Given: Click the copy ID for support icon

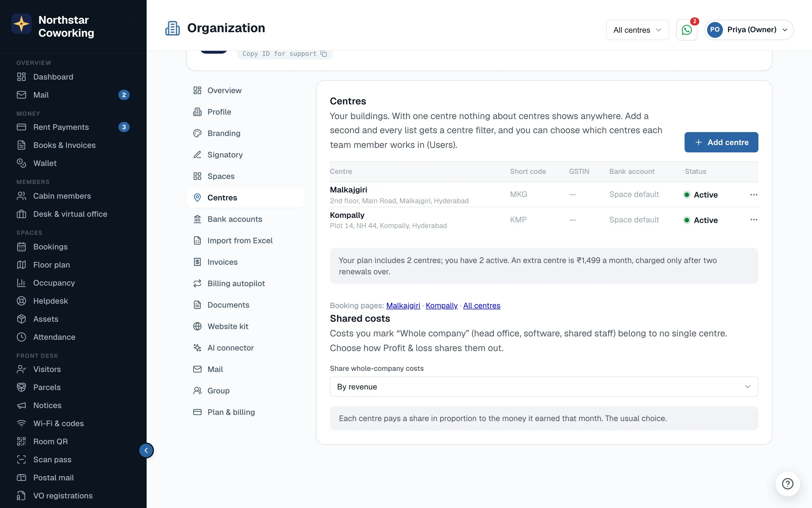Looking at the screenshot, I should (324, 54).
